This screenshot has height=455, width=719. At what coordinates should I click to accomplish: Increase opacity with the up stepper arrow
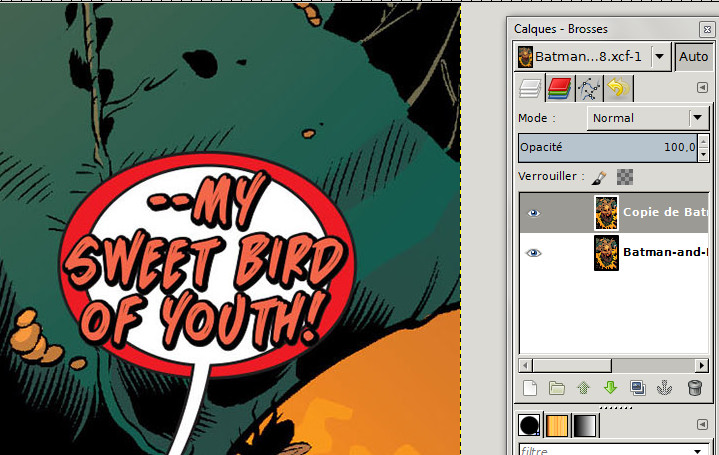tap(703, 141)
